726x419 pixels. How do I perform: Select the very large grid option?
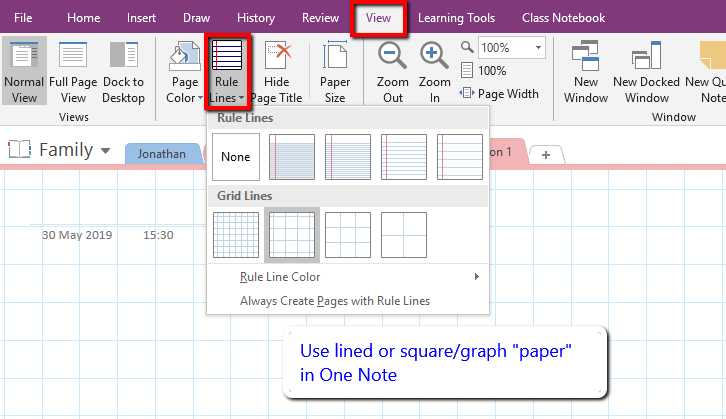pos(404,235)
